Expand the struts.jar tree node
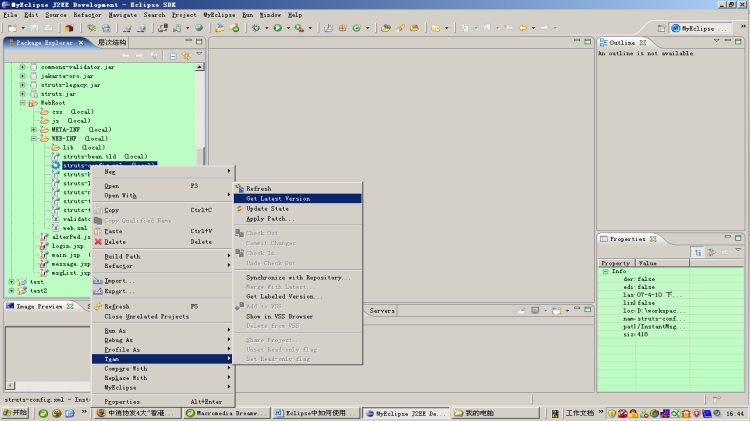This screenshot has height=421, width=750. [x=22, y=94]
